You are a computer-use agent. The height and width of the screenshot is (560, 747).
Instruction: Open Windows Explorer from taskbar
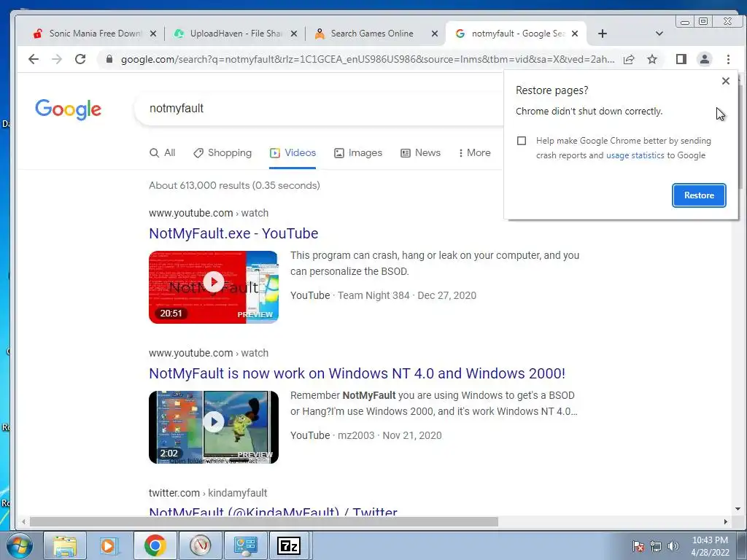point(65,545)
